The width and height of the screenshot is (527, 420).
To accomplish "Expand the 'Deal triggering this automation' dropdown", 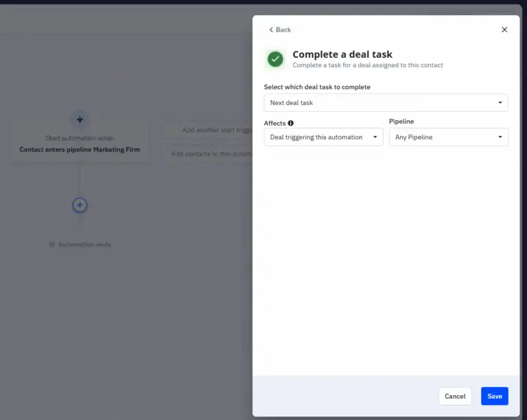I will click(323, 137).
